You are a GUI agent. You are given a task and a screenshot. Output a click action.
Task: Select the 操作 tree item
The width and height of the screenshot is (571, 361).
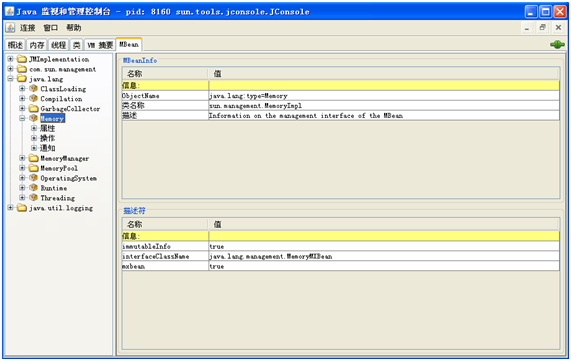(x=47, y=138)
